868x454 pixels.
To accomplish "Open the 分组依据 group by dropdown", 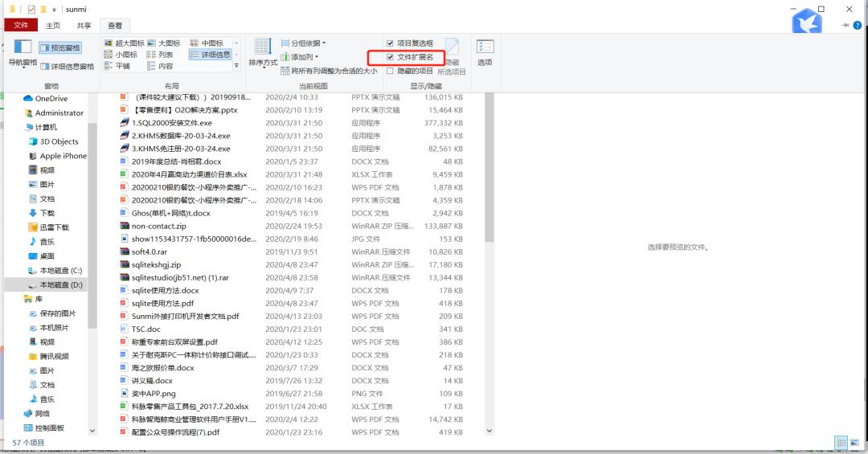I will [x=303, y=43].
